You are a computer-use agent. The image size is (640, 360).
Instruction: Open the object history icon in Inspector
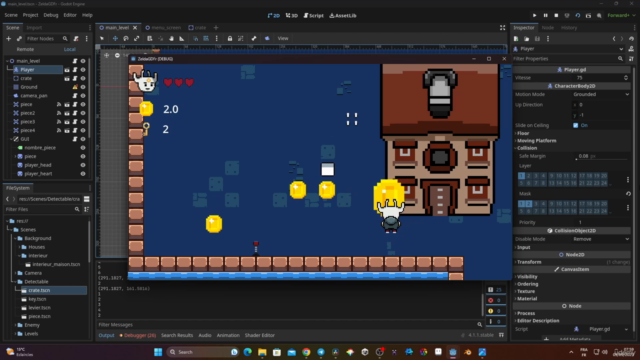point(631,39)
